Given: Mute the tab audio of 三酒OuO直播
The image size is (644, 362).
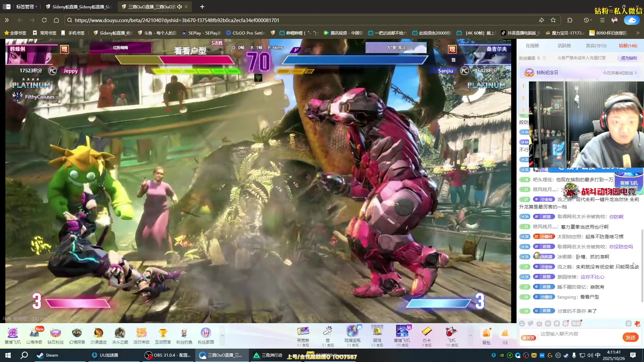Looking at the screenshot, I should click(x=180, y=7).
